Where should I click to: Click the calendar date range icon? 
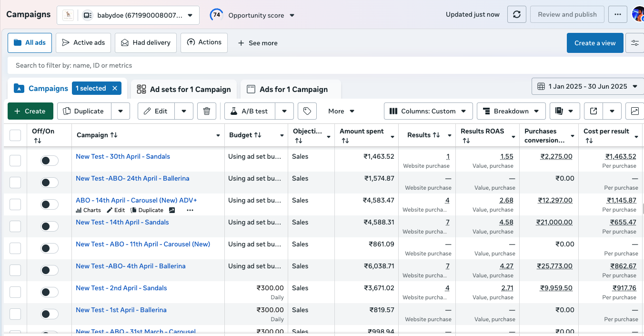[x=541, y=87]
